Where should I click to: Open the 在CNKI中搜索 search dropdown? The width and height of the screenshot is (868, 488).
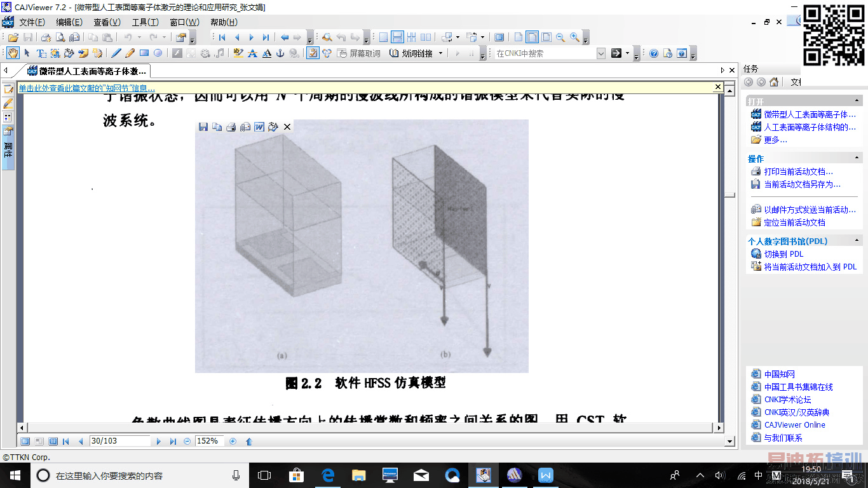601,53
